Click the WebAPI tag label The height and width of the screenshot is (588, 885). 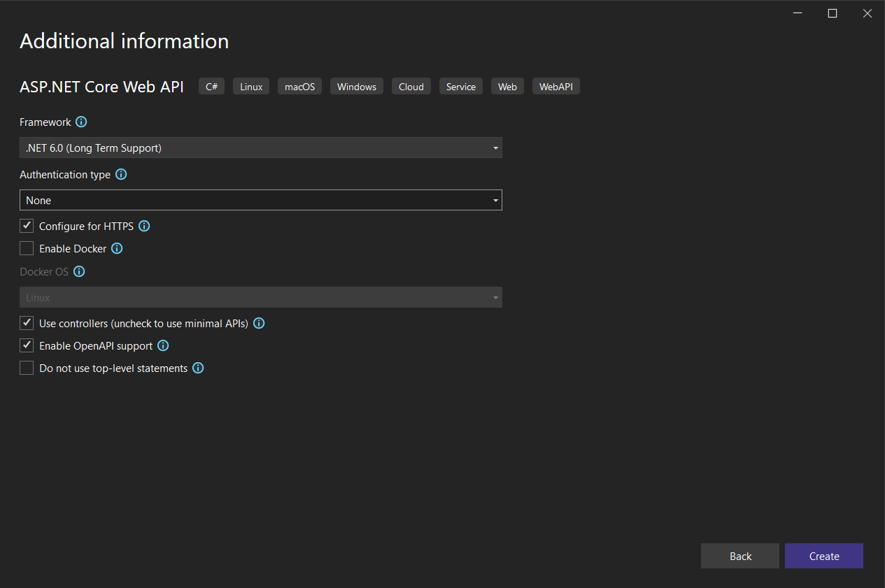556,87
